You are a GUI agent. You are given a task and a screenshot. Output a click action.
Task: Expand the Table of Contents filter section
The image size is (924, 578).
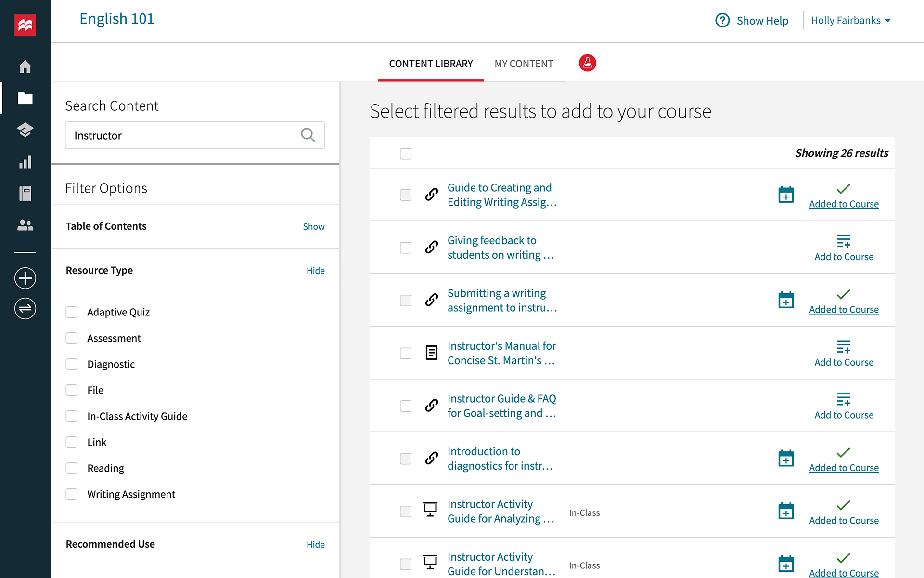pos(313,226)
